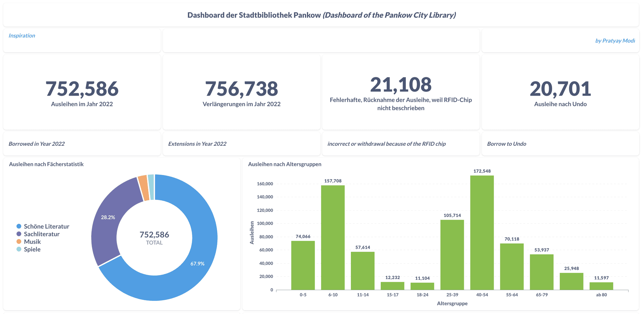Click the 6-10 age group bar
This screenshot has width=644, height=314.
point(333,237)
